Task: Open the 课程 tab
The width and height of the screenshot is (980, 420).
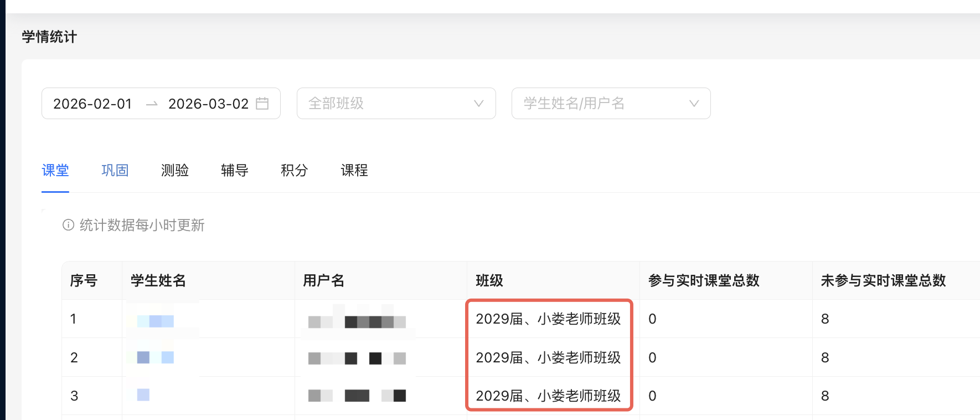Action: click(x=354, y=170)
